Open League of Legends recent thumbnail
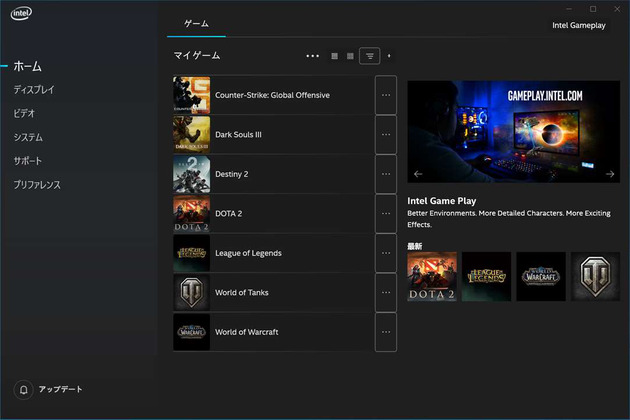 pos(487,277)
